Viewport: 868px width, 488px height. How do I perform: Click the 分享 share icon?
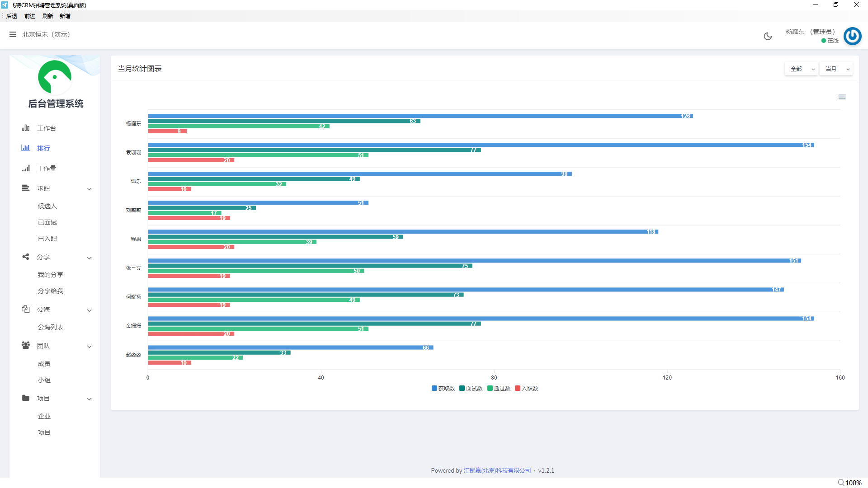26,257
